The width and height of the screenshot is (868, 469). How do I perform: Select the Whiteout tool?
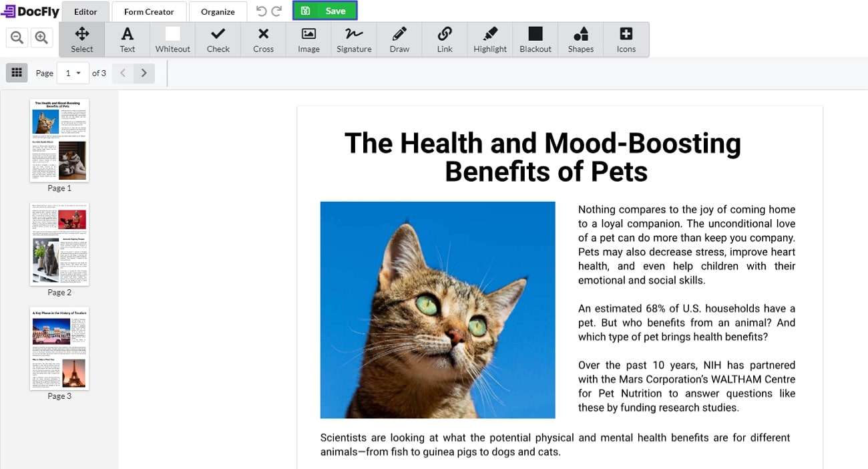click(172, 39)
